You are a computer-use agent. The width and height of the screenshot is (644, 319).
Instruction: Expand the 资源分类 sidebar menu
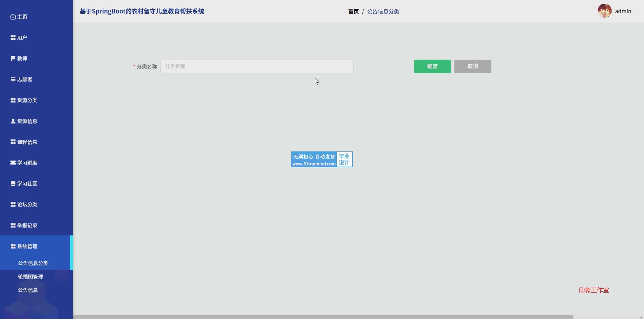27,100
